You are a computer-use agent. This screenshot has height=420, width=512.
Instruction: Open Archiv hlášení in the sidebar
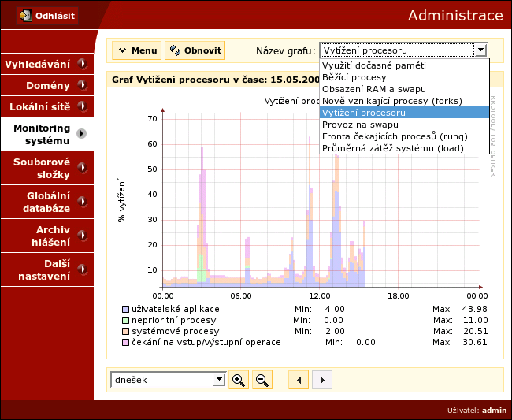click(x=47, y=236)
